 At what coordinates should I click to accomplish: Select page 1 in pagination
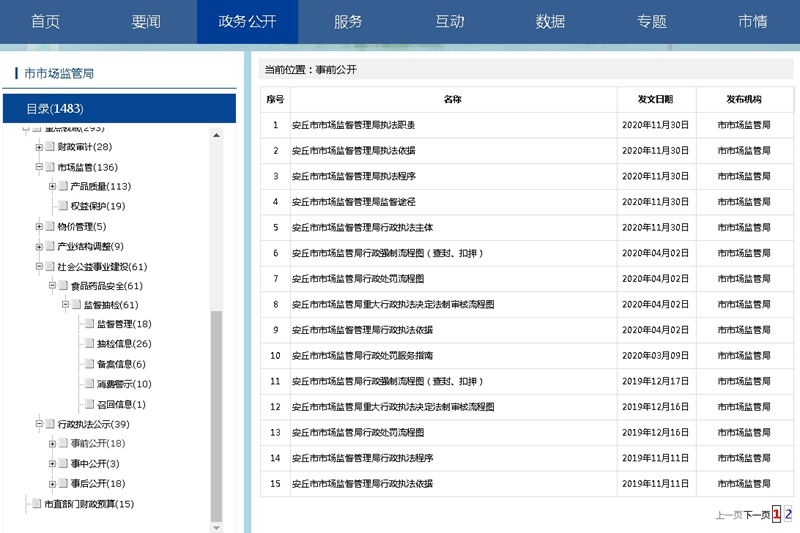[776, 514]
